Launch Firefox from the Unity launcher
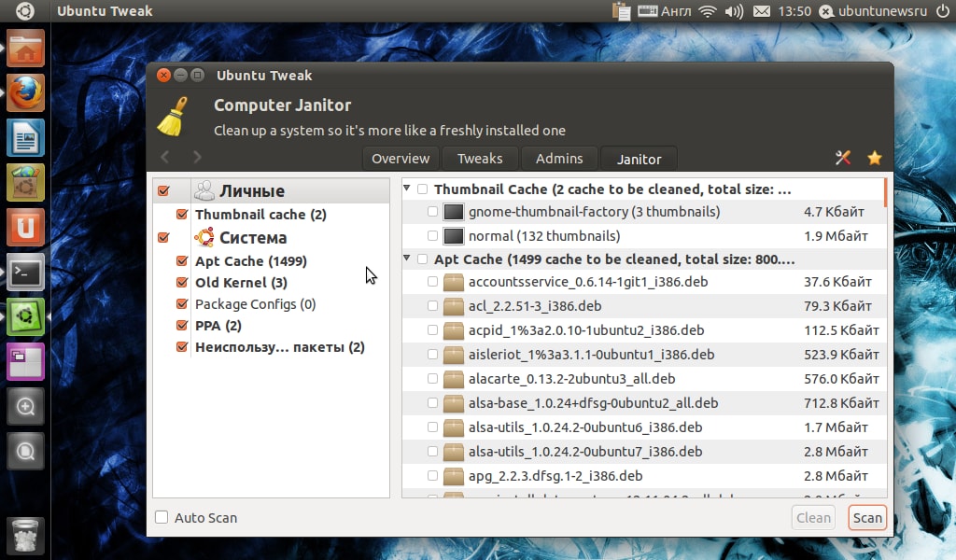 [x=25, y=93]
